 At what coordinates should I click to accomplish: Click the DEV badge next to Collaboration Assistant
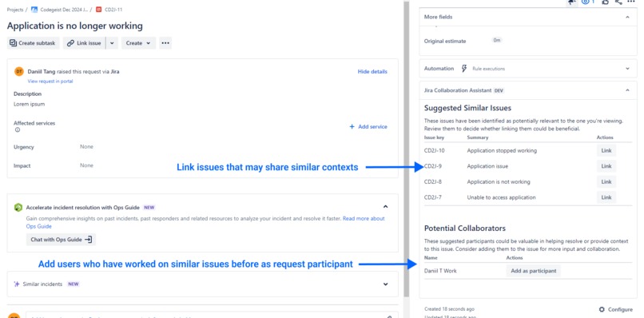point(499,90)
